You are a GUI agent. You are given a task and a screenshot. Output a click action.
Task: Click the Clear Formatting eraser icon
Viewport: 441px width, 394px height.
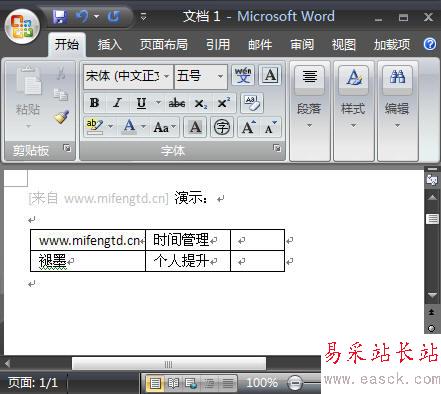click(x=252, y=103)
